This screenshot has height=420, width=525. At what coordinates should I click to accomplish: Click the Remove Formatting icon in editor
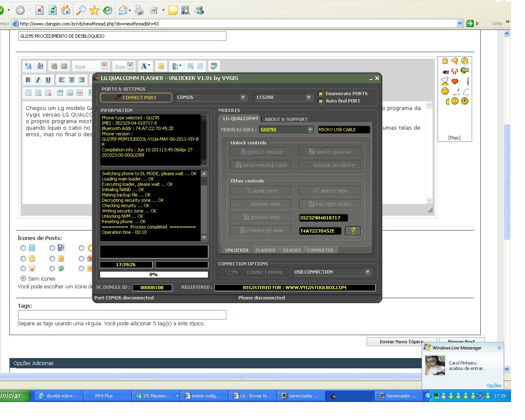40,66
